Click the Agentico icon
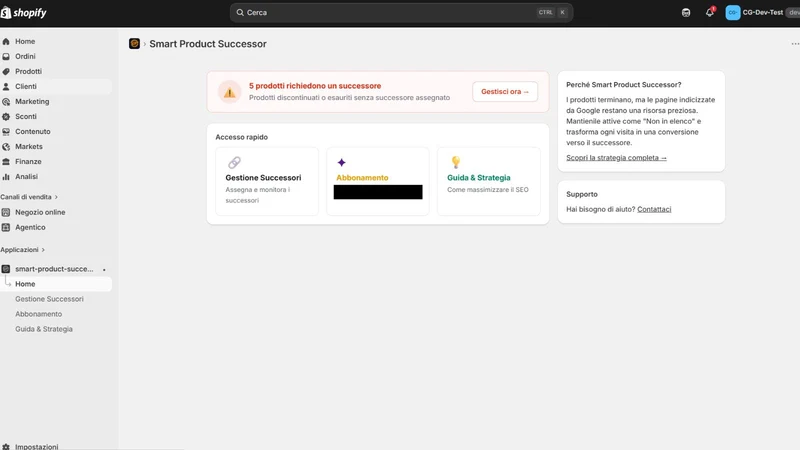800x450 pixels. 6,228
